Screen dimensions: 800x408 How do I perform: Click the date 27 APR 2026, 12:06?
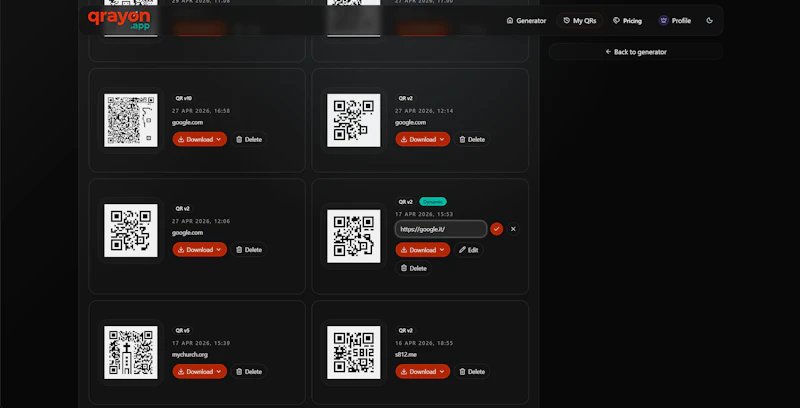coord(201,221)
